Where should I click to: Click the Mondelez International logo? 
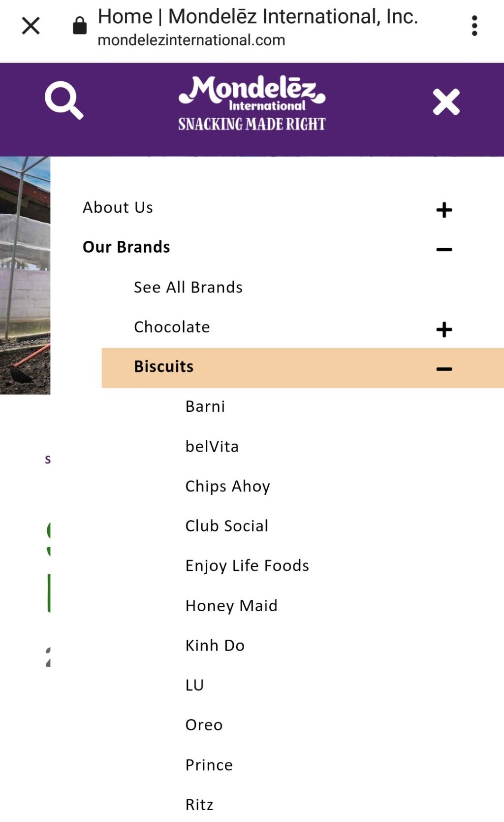coord(252,103)
